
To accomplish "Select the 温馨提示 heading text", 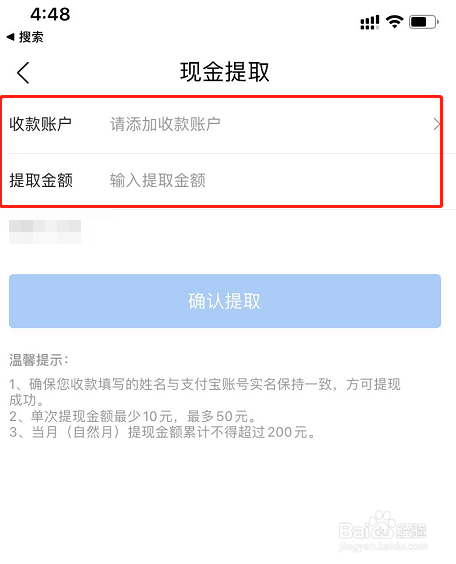I will point(38,360).
